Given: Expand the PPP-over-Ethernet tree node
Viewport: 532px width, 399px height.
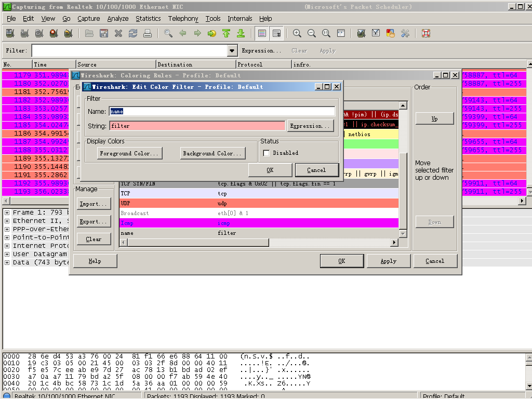Looking at the screenshot, I should (7, 229).
